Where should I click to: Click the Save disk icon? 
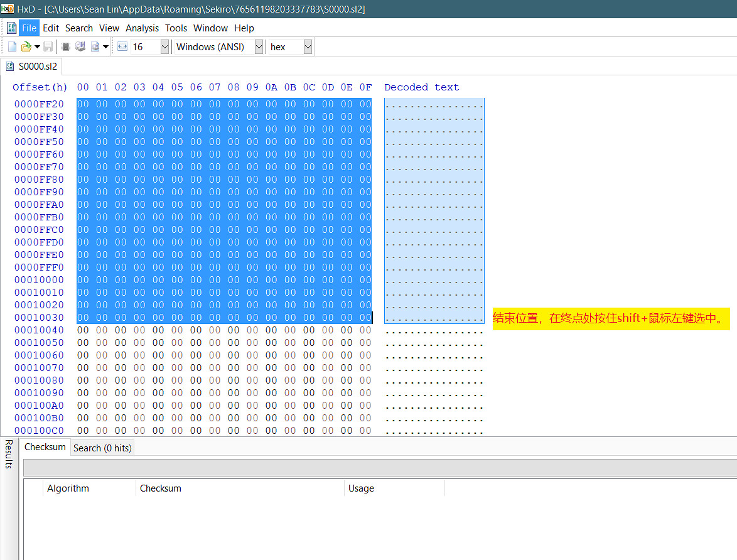pos(48,46)
